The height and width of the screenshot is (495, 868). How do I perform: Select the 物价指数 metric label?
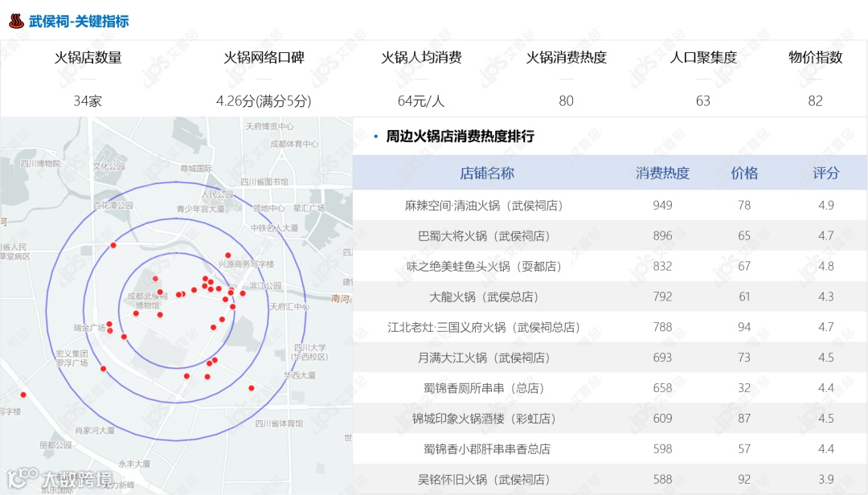[816, 58]
